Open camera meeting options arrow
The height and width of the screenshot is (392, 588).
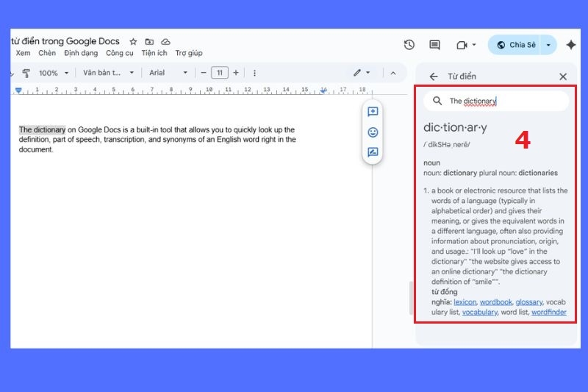point(474,45)
